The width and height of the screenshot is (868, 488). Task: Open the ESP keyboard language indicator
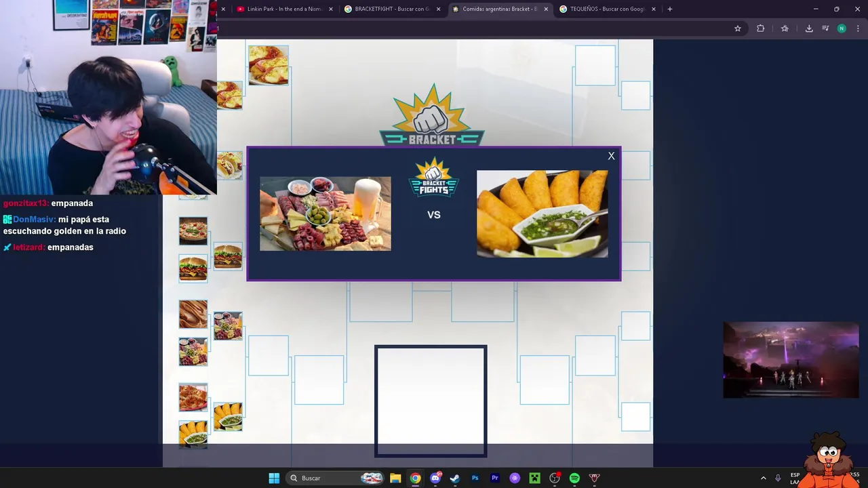coord(795,478)
